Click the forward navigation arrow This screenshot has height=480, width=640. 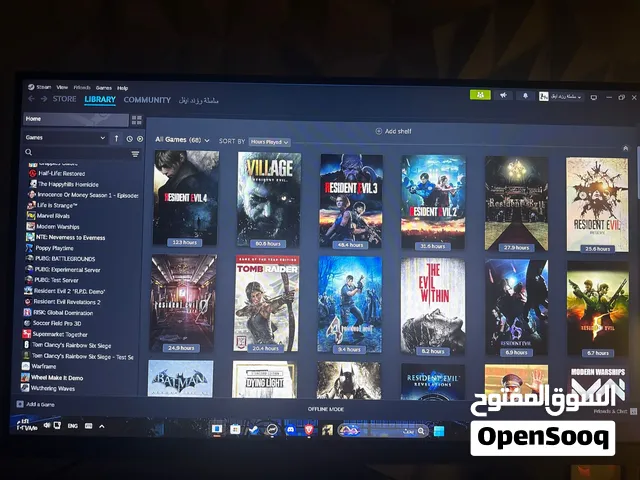pyautogui.click(x=44, y=99)
